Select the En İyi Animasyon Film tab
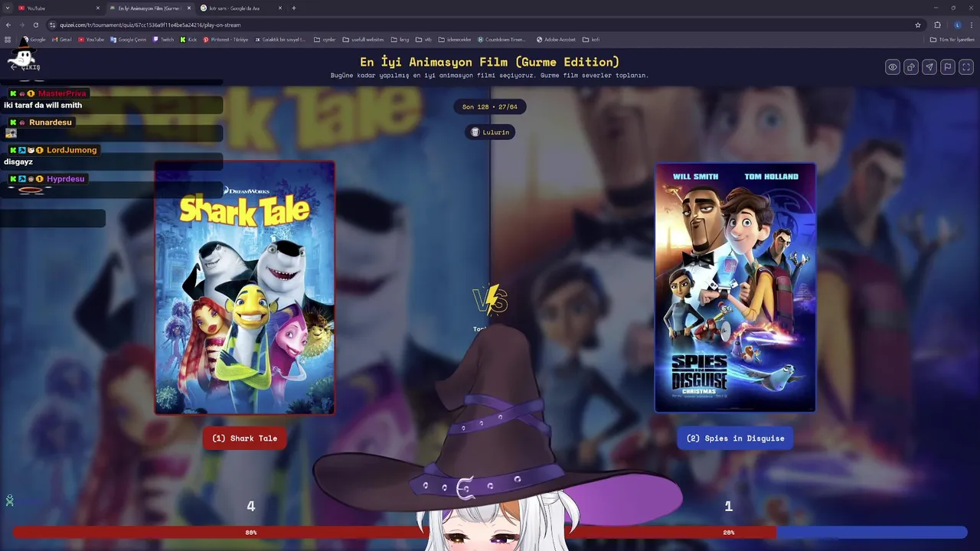Image resolution: width=980 pixels, height=551 pixels. coord(150,8)
